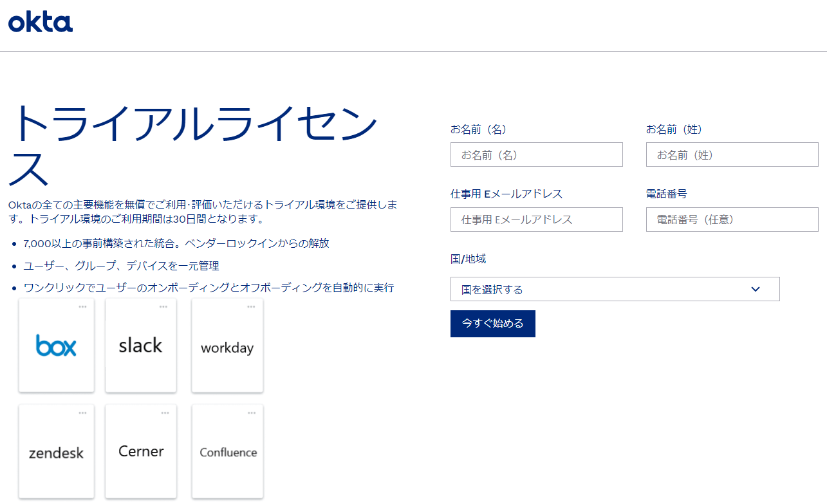Screen dimensions: 827x504
Task: Open the Box app tile
Action: point(57,346)
